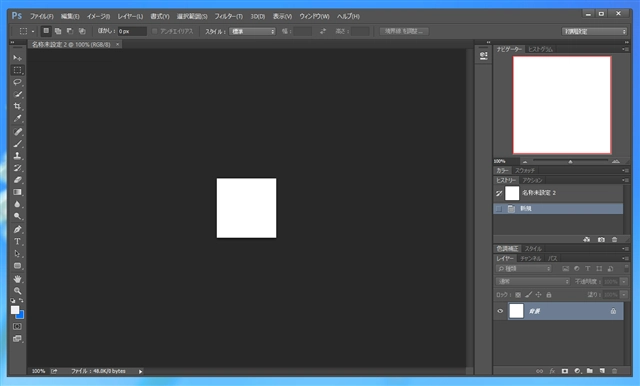Select the Zoom tool
Screen dimensions: 640x386
pyautogui.click(x=17, y=291)
